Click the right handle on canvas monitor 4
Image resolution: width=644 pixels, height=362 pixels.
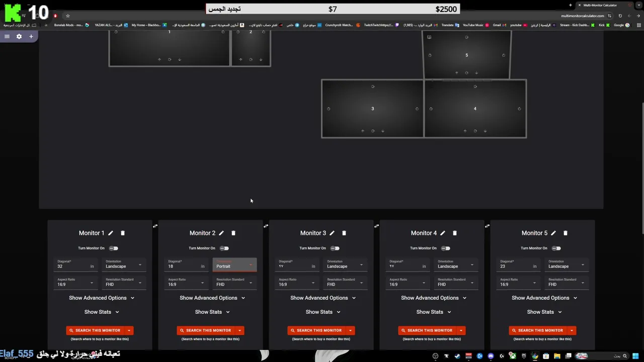coord(519,109)
